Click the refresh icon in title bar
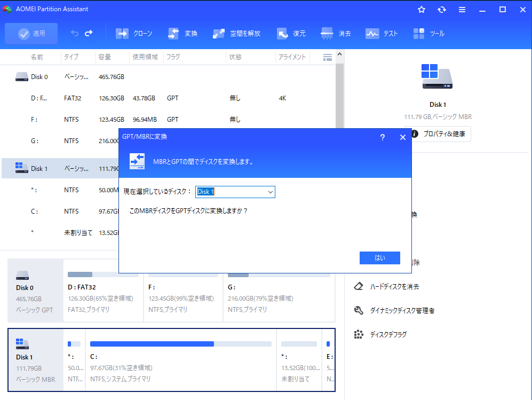 tap(442, 10)
